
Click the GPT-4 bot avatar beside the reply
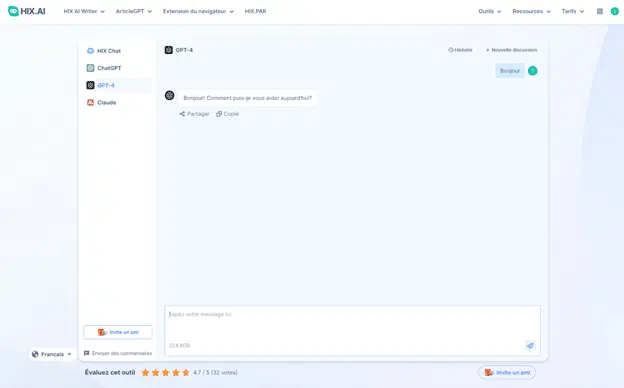(170, 96)
